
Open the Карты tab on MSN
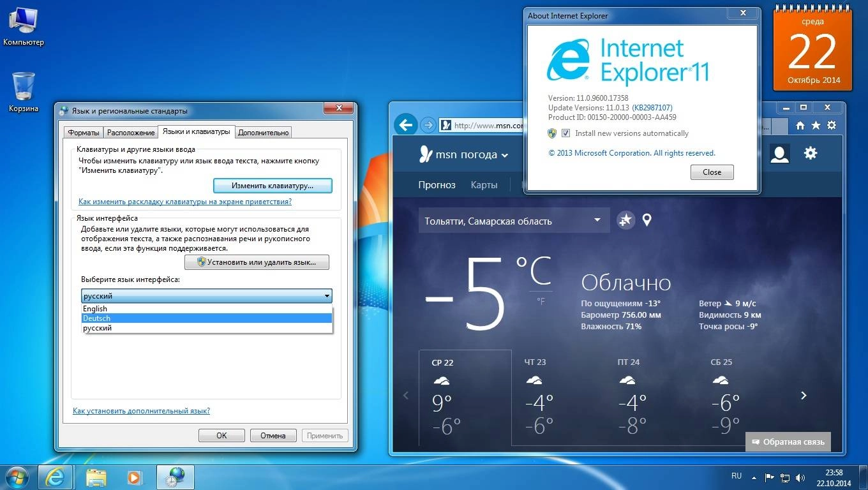point(484,185)
